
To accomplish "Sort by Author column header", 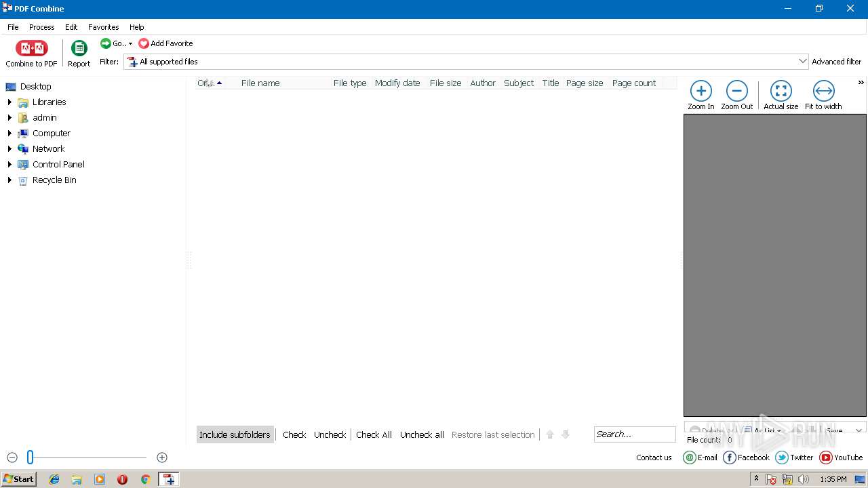I will click(483, 83).
